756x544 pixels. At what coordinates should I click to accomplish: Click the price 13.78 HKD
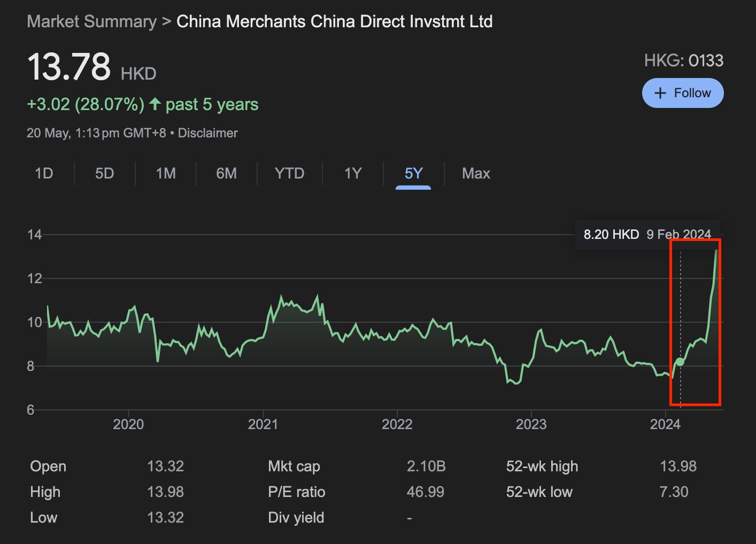click(x=91, y=67)
